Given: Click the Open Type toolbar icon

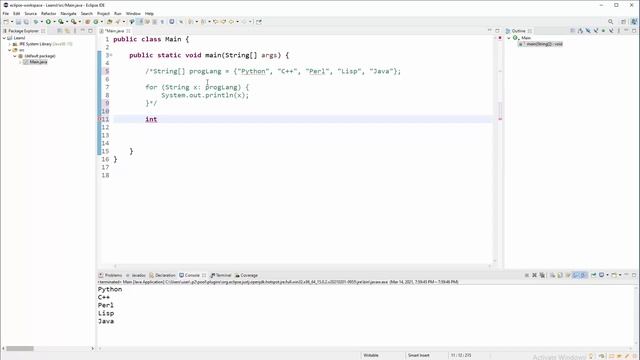Looking at the screenshot, I should click(109, 22).
